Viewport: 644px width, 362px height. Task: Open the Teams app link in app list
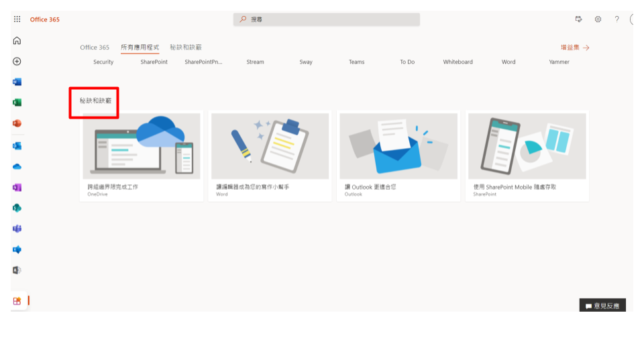(356, 62)
